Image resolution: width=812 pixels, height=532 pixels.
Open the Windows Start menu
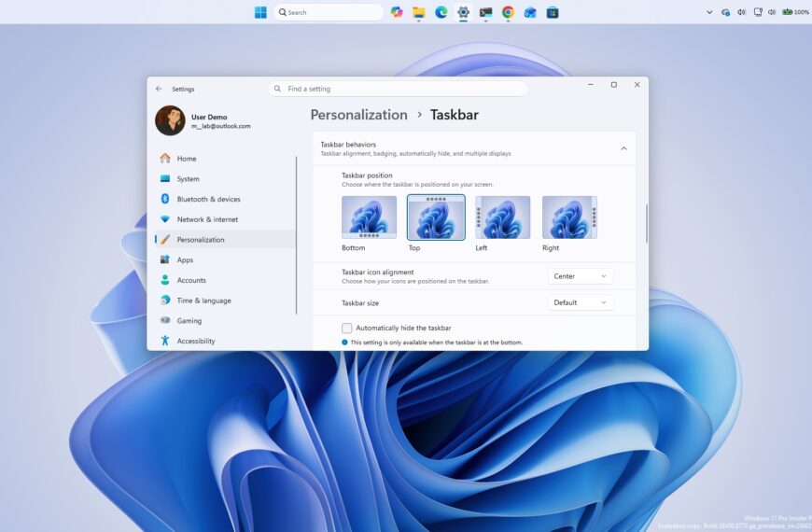pyautogui.click(x=260, y=12)
